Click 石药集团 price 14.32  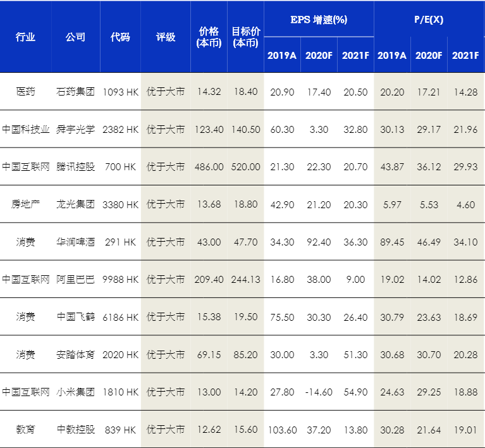(x=209, y=92)
